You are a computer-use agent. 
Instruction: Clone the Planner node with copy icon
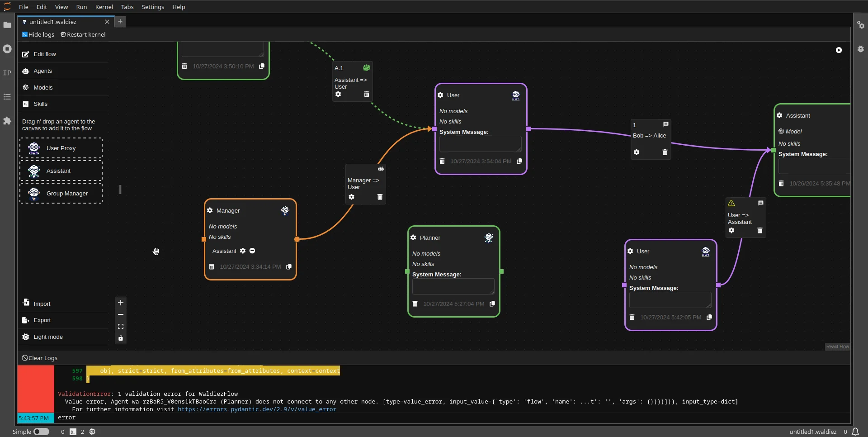click(x=492, y=304)
